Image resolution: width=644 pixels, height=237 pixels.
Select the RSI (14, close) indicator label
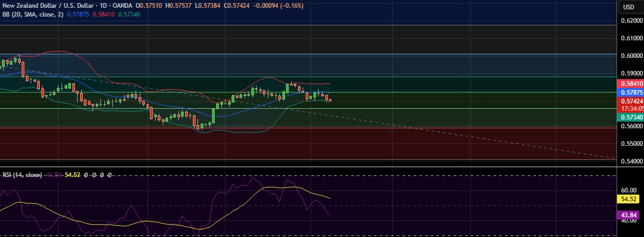point(22,175)
